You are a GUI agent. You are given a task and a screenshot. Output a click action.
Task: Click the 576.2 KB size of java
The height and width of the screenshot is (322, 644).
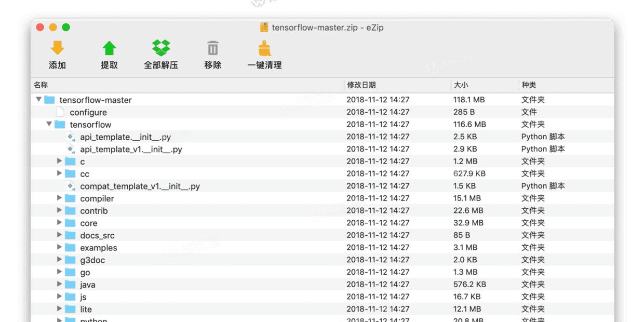469,284
